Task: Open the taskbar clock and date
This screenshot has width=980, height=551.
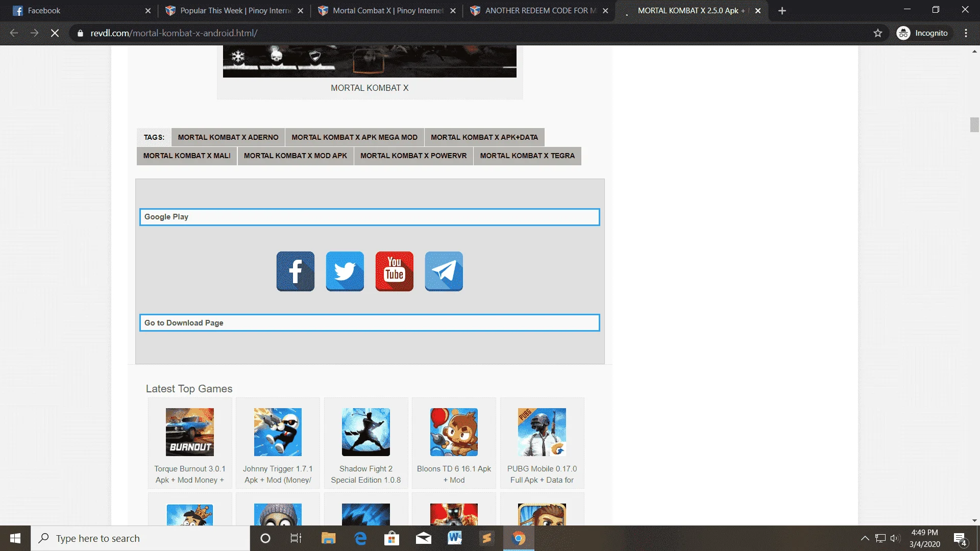Action: (924, 538)
